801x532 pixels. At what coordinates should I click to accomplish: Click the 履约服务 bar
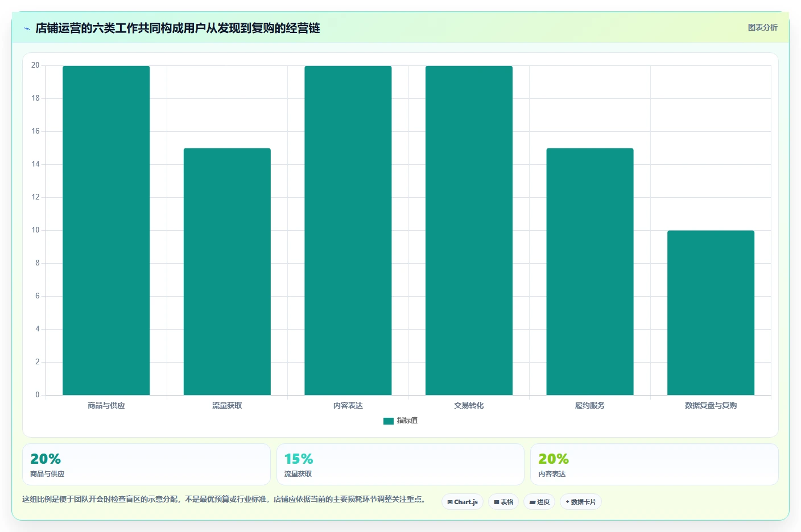(x=590, y=272)
